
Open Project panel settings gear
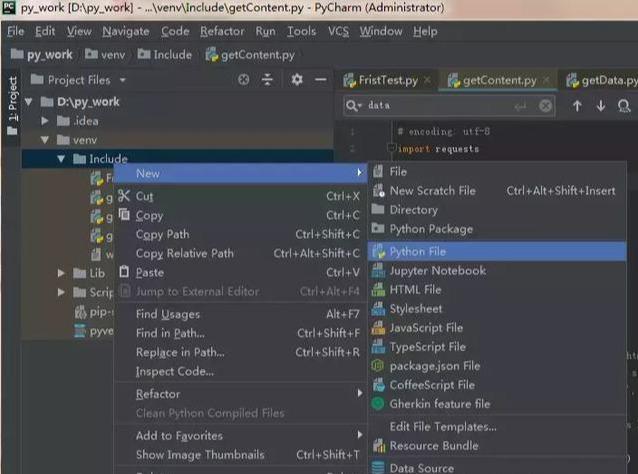(x=297, y=79)
